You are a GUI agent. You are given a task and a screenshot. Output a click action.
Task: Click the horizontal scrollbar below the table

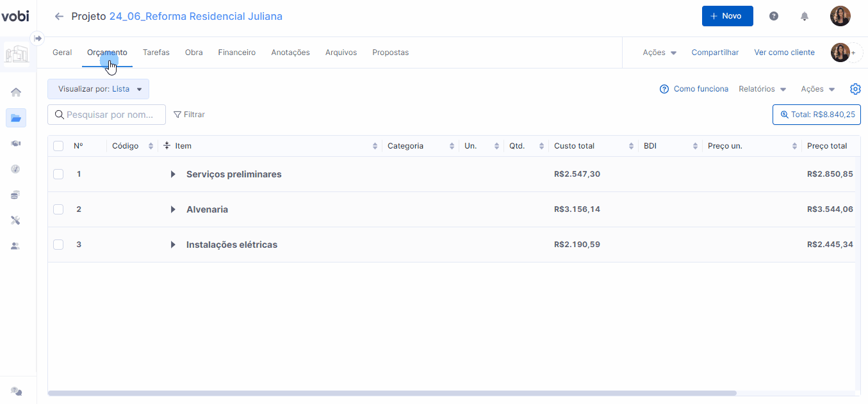click(392, 393)
